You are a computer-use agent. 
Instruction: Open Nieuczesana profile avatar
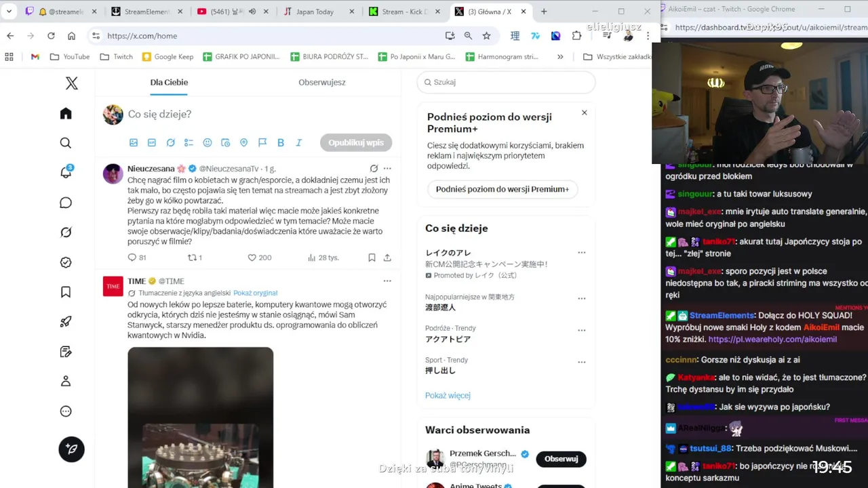[x=113, y=174]
